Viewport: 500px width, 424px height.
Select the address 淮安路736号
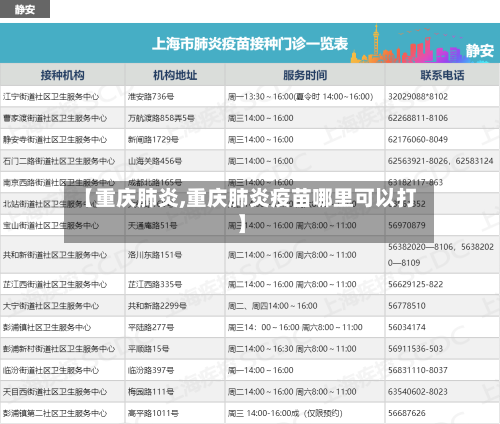(x=151, y=97)
